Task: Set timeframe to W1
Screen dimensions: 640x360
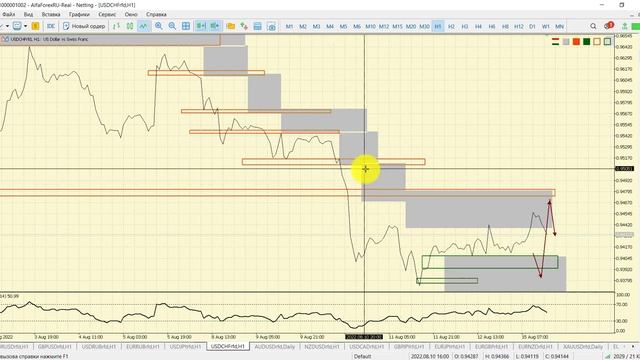Action: 546,26
